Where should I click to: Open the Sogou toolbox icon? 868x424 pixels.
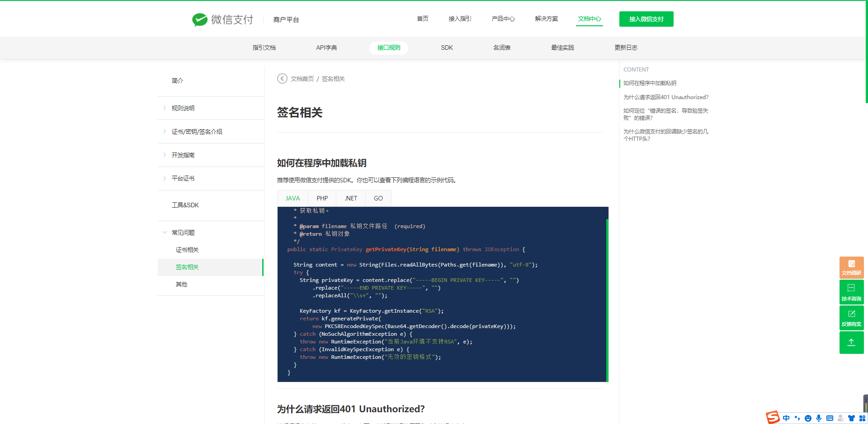click(863, 418)
